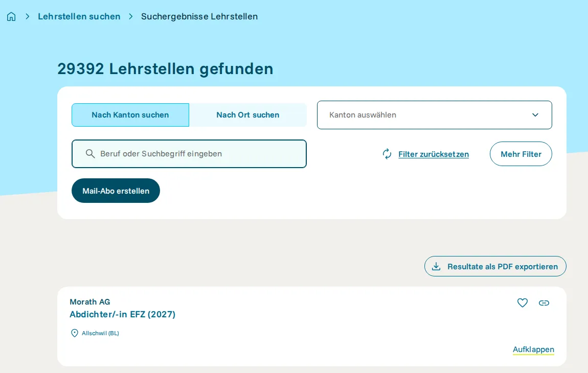588x373 pixels.
Task: Click the reset arrows icon beside Filter zurücksetzen
Action: coord(387,154)
